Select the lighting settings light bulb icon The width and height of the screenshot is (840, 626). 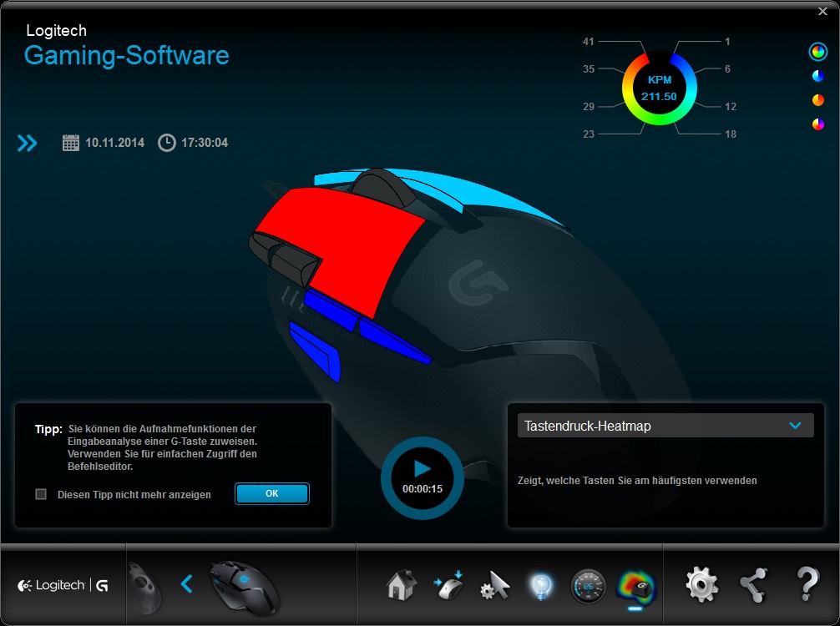541,587
